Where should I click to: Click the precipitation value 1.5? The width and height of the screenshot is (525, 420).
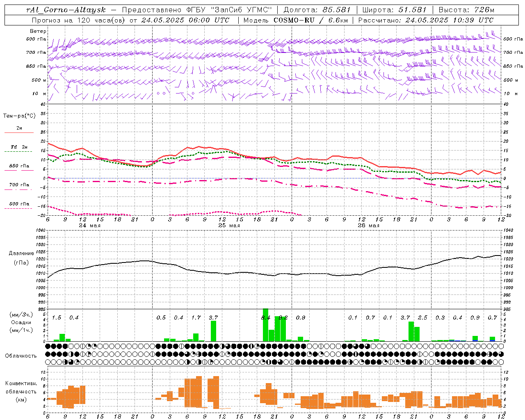57,317
